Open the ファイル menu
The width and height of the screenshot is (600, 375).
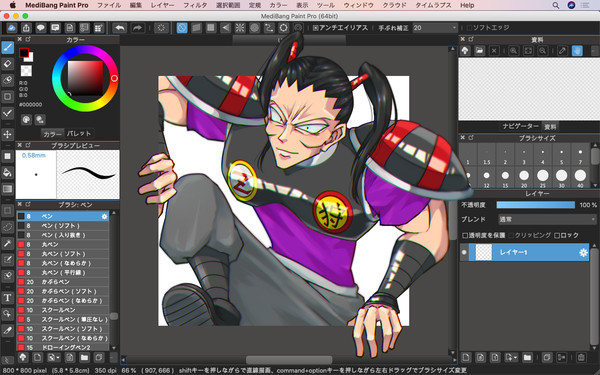[109, 5]
